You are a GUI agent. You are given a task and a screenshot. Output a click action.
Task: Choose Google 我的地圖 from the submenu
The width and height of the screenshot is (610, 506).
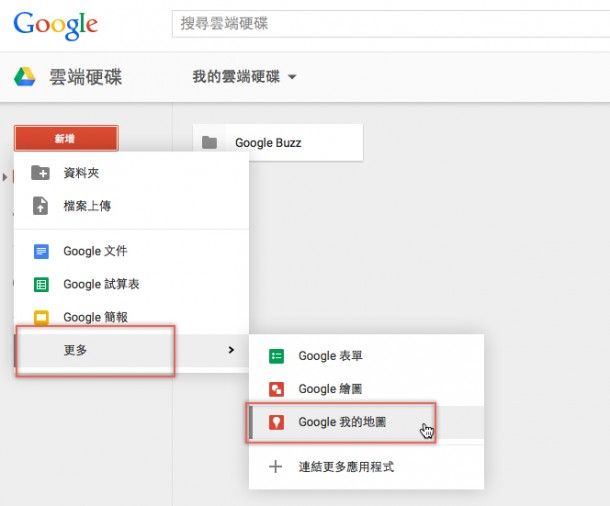pyautogui.click(x=343, y=423)
